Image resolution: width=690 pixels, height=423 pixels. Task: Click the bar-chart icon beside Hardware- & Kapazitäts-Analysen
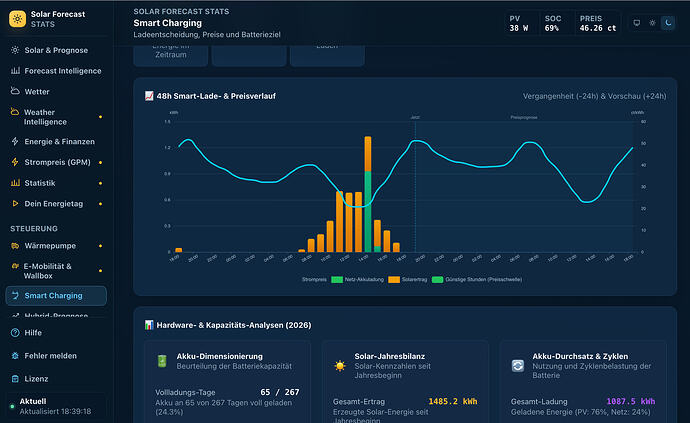tap(149, 325)
